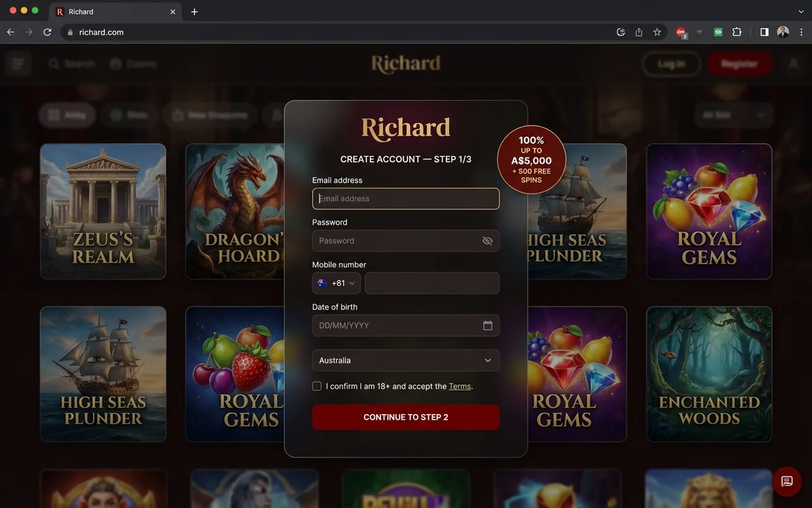This screenshot has width=812, height=508.
Task: Click CONTINUE TO STEP 2 button
Action: pos(406,417)
